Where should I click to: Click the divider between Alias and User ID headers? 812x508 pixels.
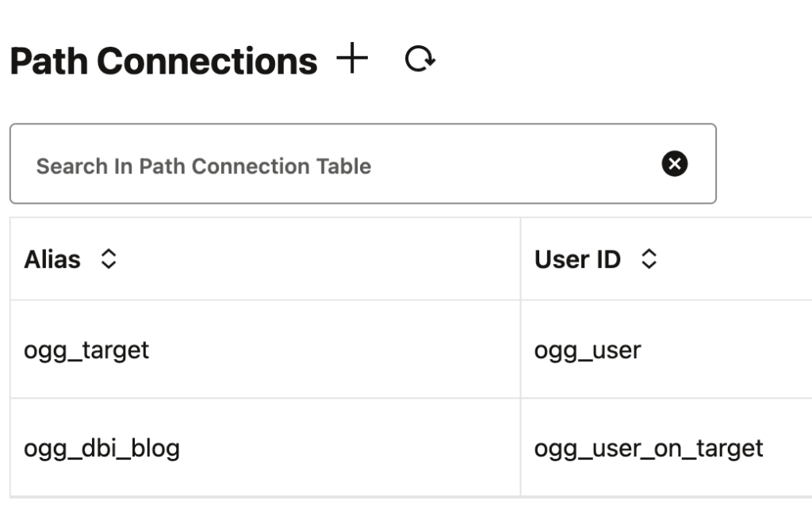click(x=520, y=258)
